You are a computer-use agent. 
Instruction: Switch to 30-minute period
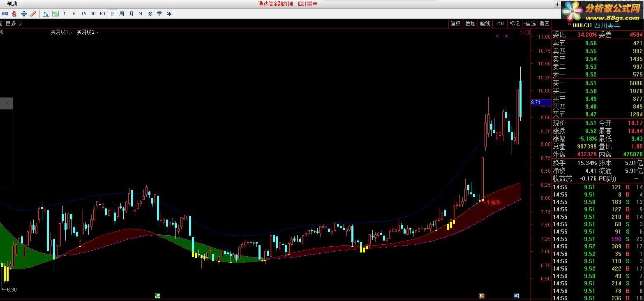pos(93,14)
